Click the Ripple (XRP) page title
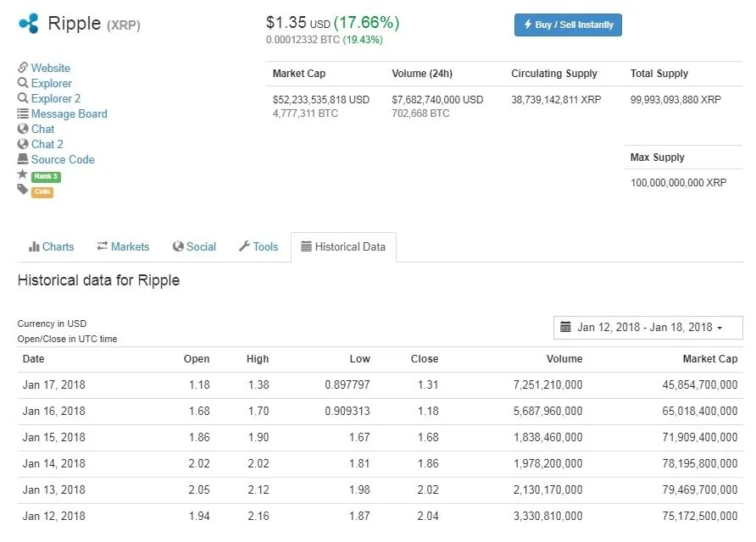 pos(94,24)
